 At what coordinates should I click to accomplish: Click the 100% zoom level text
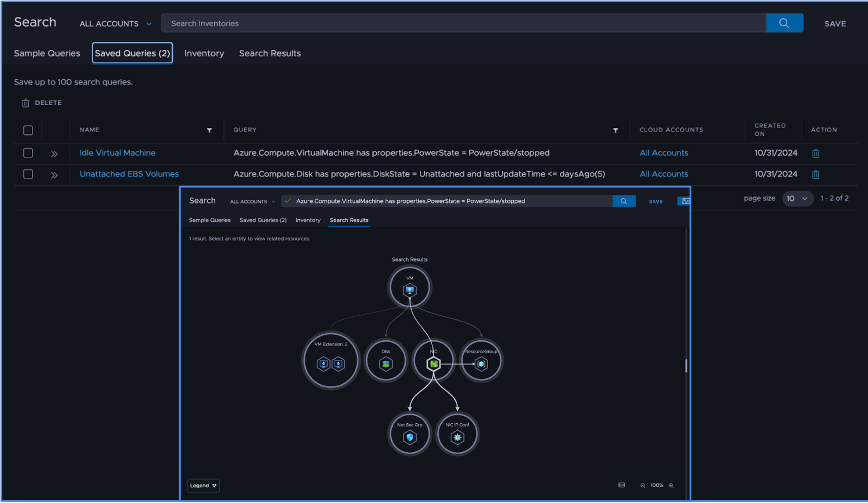click(x=657, y=486)
